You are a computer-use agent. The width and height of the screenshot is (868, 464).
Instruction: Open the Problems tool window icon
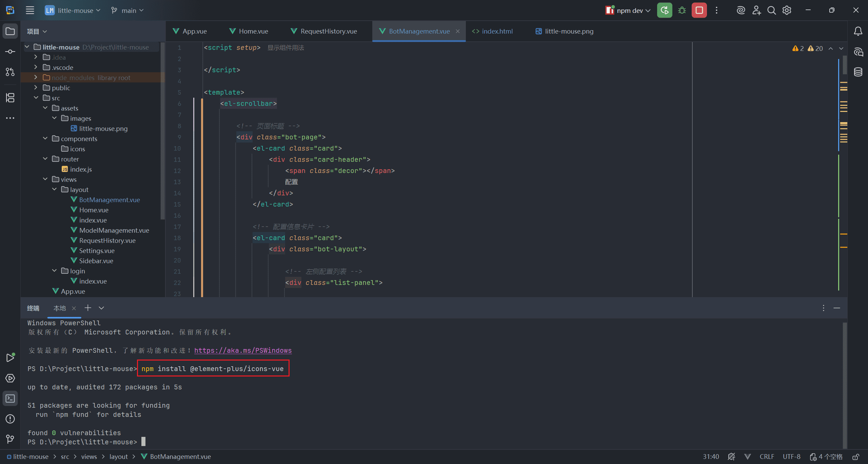point(10,419)
